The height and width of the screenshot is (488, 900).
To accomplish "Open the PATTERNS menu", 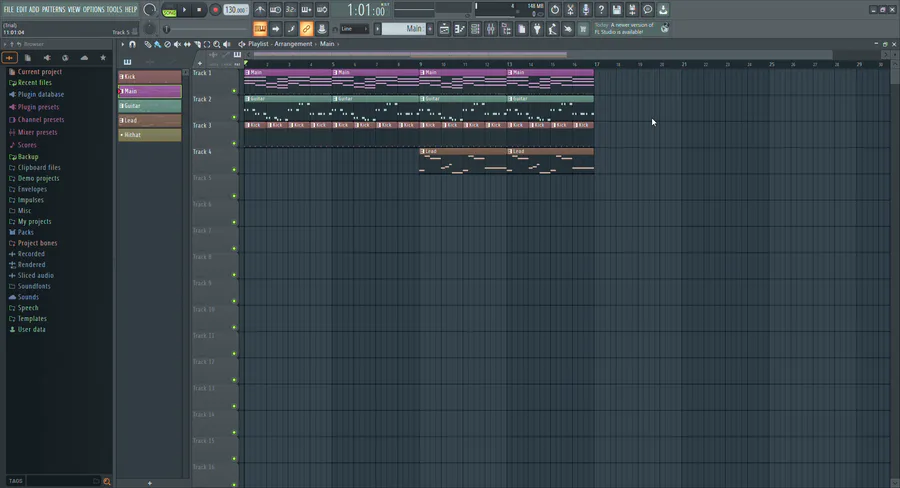I will click(53, 9).
